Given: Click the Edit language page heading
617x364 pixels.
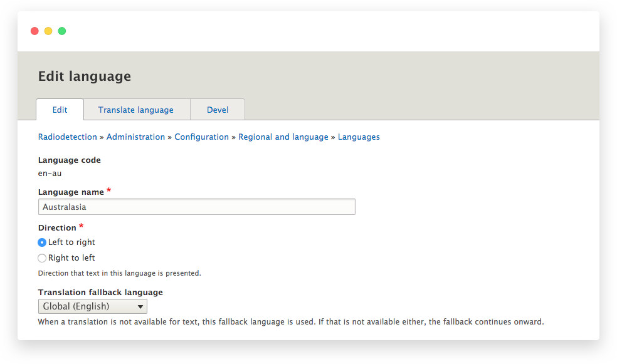Looking at the screenshot, I should pos(85,76).
